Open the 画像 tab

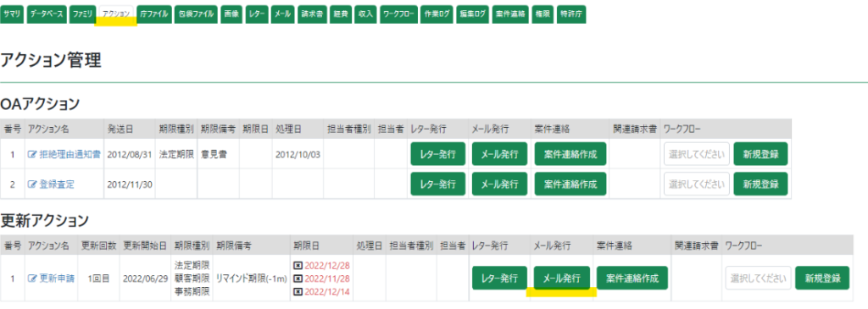[x=232, y=15]
